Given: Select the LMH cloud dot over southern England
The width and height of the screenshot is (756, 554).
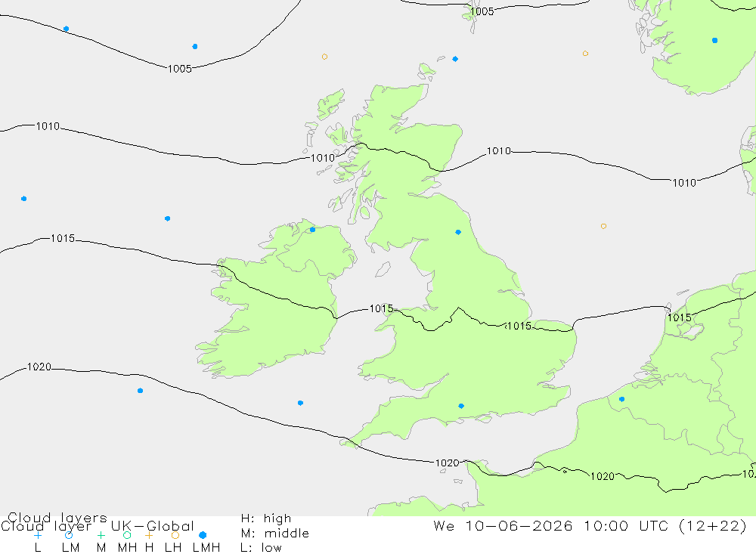Looking at the screenshot, I should click(x=461, y=406).
